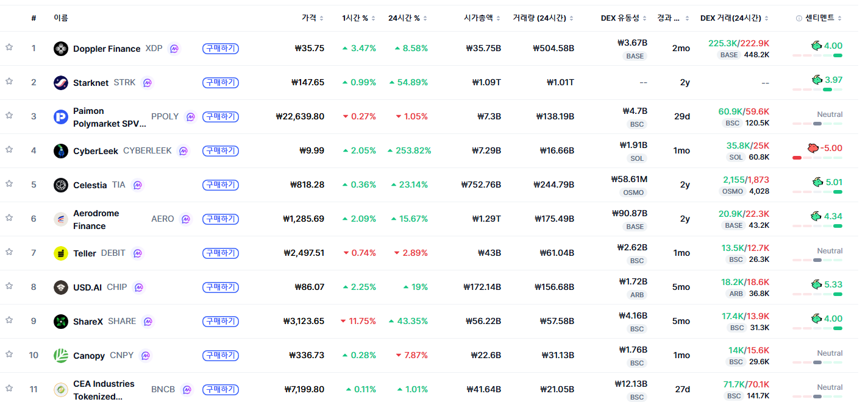The width and height of the screenshot is (868, 402).
Task: Click 구매하기 on the CyberLeek row
Action: pyautogui.click(x=221, y=151)
